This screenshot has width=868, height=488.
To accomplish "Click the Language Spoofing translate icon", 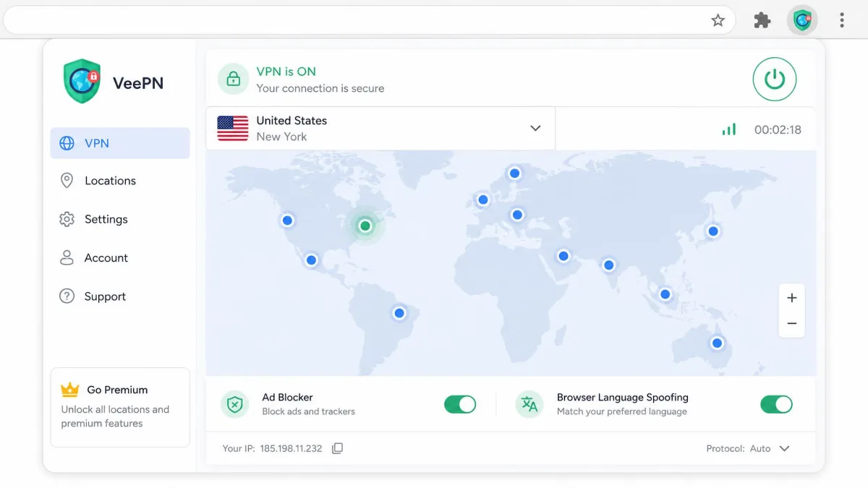I will (529, 404).
